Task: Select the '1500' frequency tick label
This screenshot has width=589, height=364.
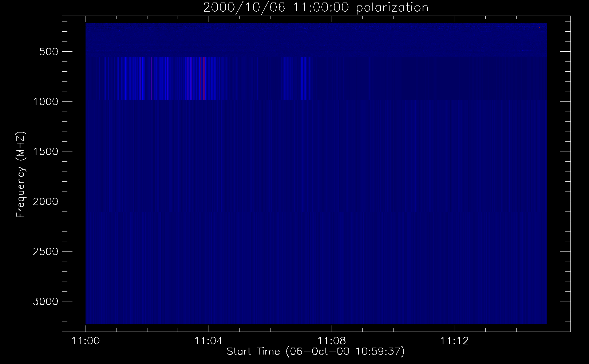Action: point(46,151)
